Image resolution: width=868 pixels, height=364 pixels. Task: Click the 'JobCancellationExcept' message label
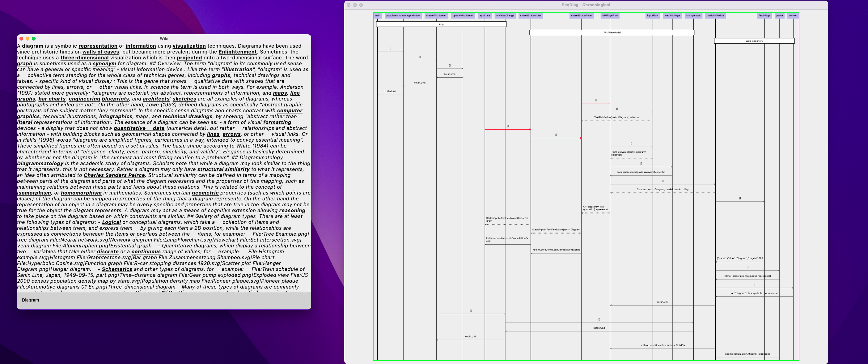click(x=556, y=250)
